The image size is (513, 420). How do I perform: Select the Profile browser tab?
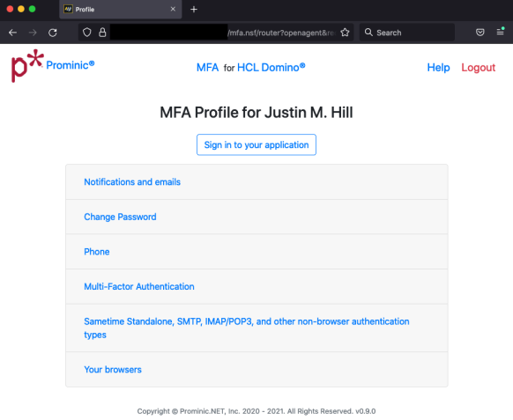click(x=121, y=10)
